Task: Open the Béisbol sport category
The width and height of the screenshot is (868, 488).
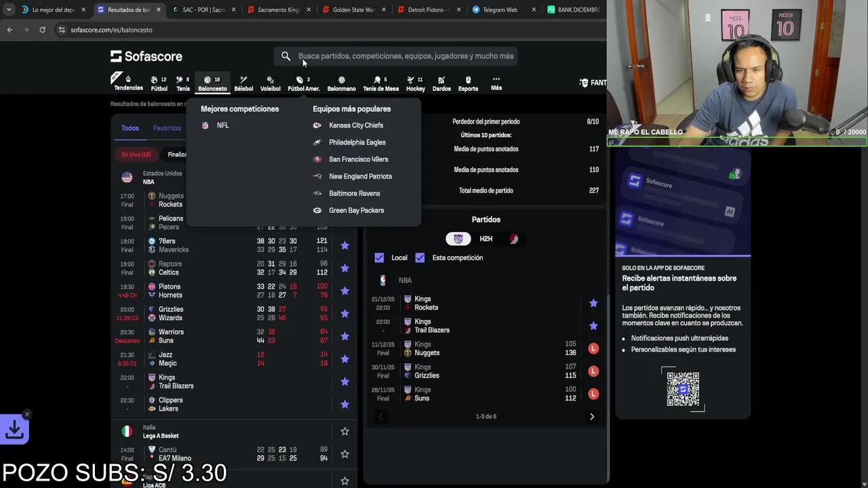Action: 243,83
